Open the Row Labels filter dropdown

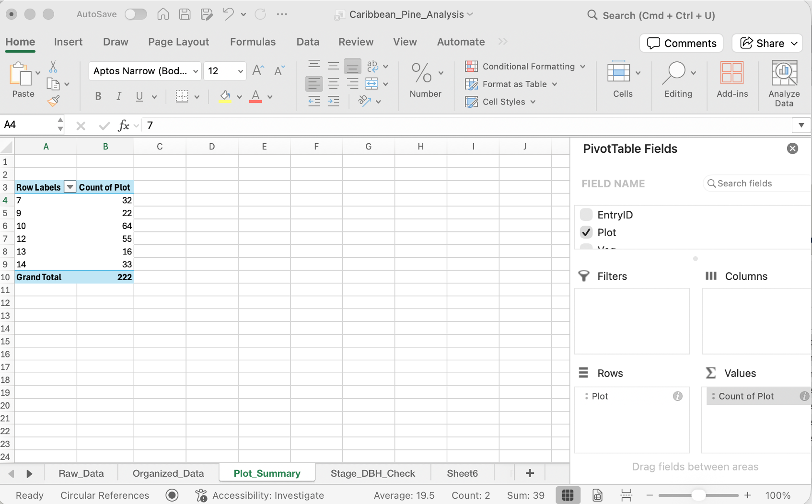tap(70, 187)
